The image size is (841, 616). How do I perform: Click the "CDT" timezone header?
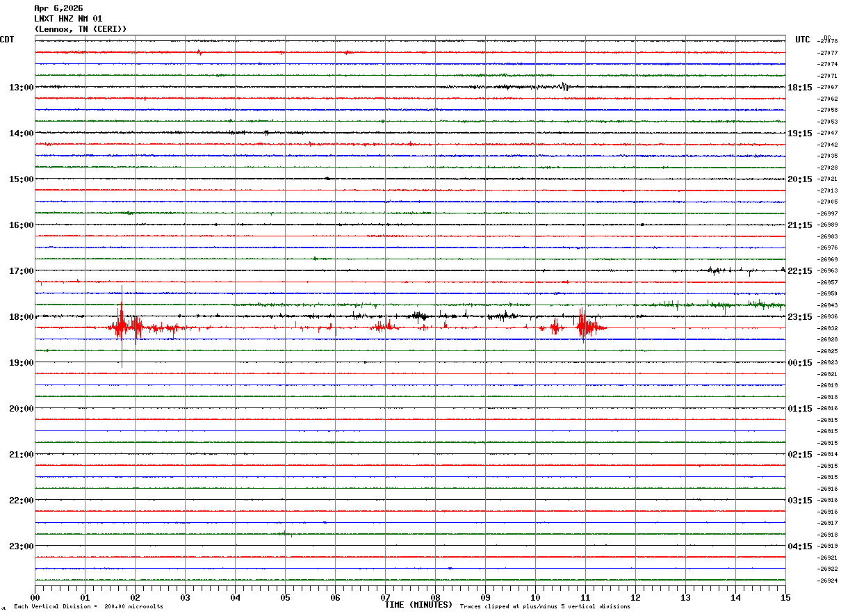pyautogui.click(x=7, y=40)
